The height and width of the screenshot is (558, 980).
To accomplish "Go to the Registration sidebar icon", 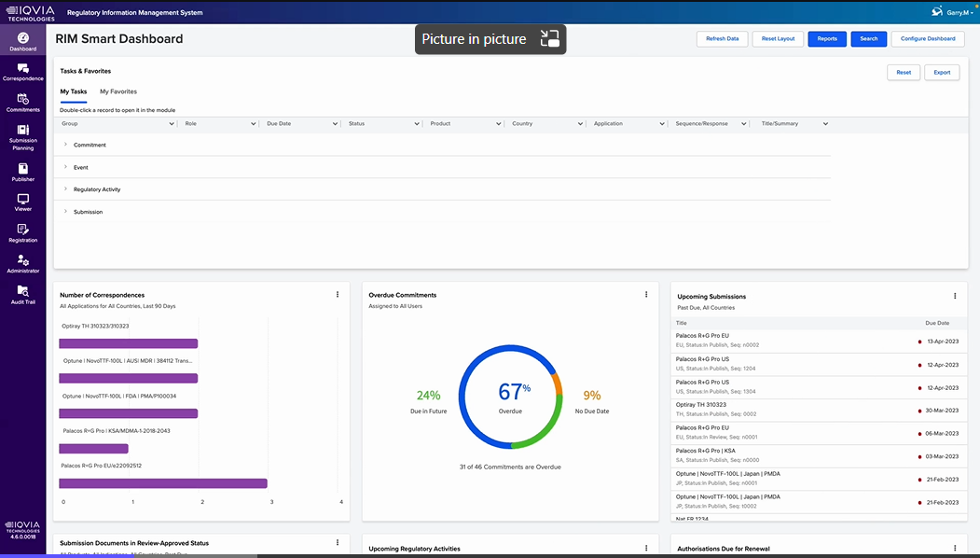I will pyautogui.click(x=22, y=230).
